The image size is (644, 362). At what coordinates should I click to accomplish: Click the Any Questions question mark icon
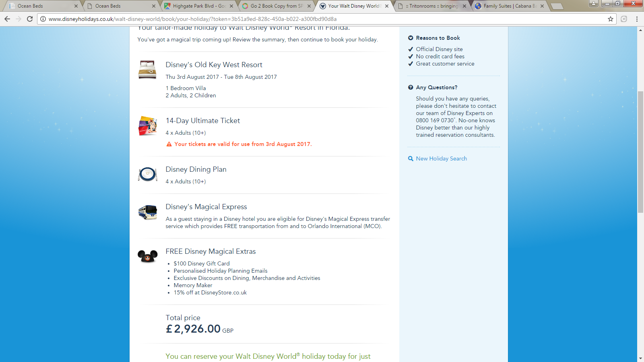pyautogui.click(x=411, y=87)
